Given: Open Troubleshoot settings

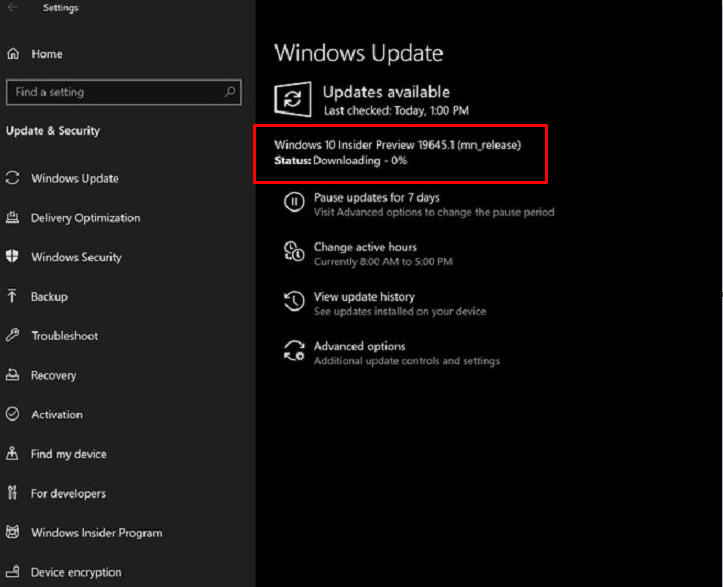Looking at the screenshot, I should pyautogui.click(x=65, y=336).
